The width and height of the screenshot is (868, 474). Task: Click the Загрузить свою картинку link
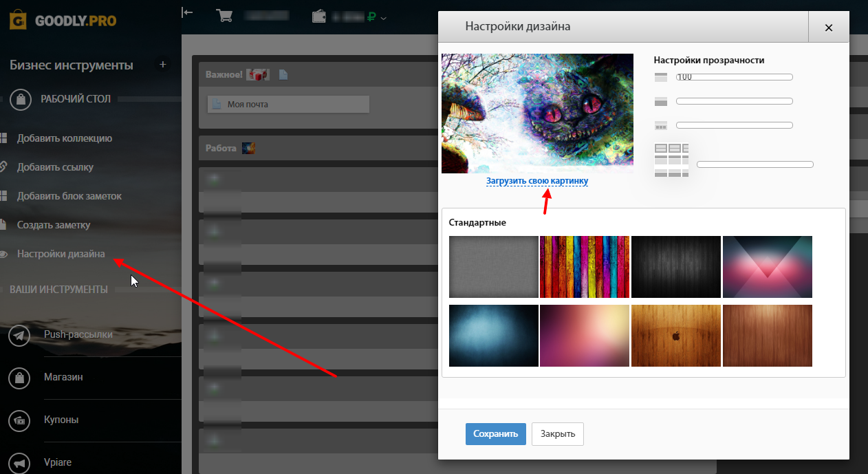click(x=537, y=181)
